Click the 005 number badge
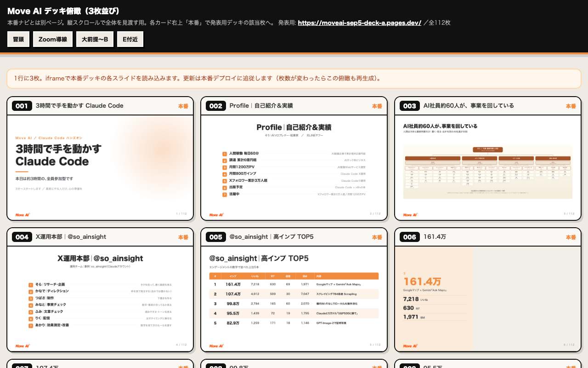The height and width of the screenshot is (368, 588). coord(215,237)
